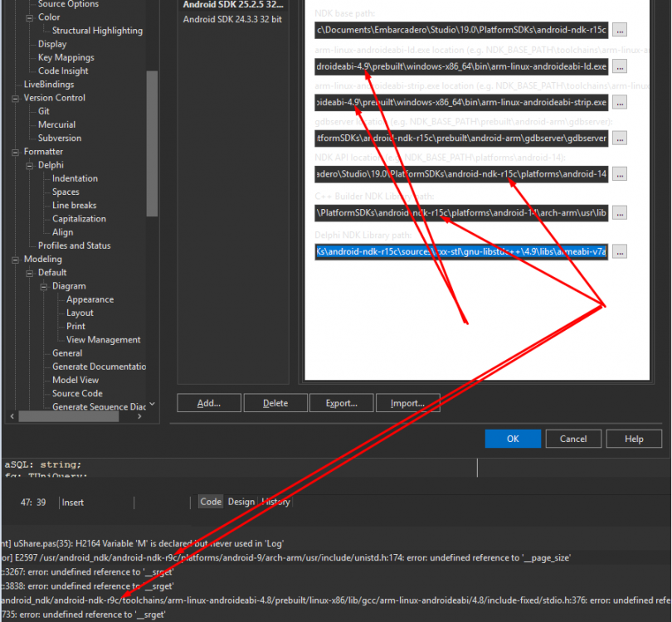Click the tree's scroll down chevron

[x=152, y=404]
